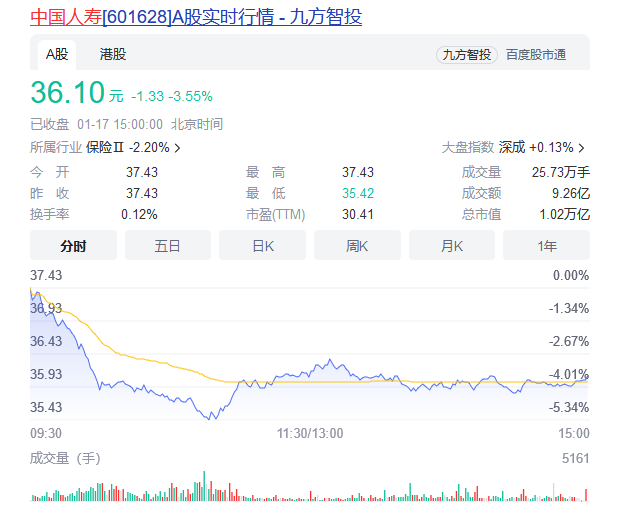Click the 15:00 time axis label
Screen dimensions: 623x511
574,433
